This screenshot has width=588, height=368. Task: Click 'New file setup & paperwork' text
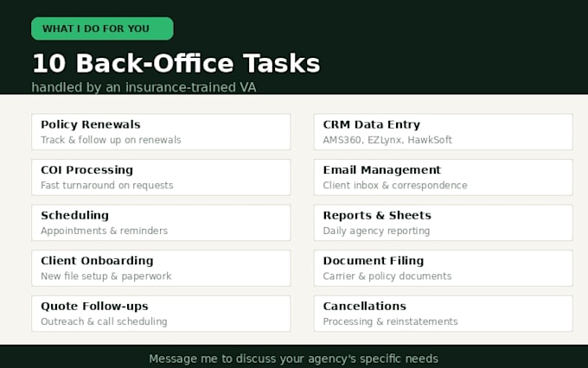coord(105,276)
